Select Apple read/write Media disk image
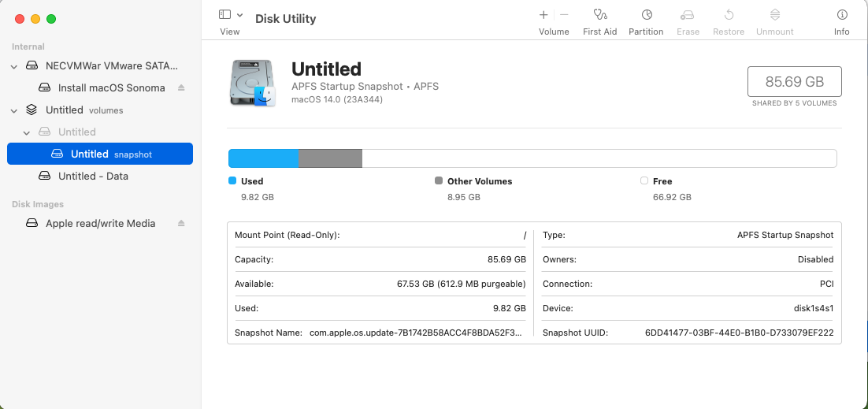Viewport: 868px width, 409px height. click(x=100, y=223)
